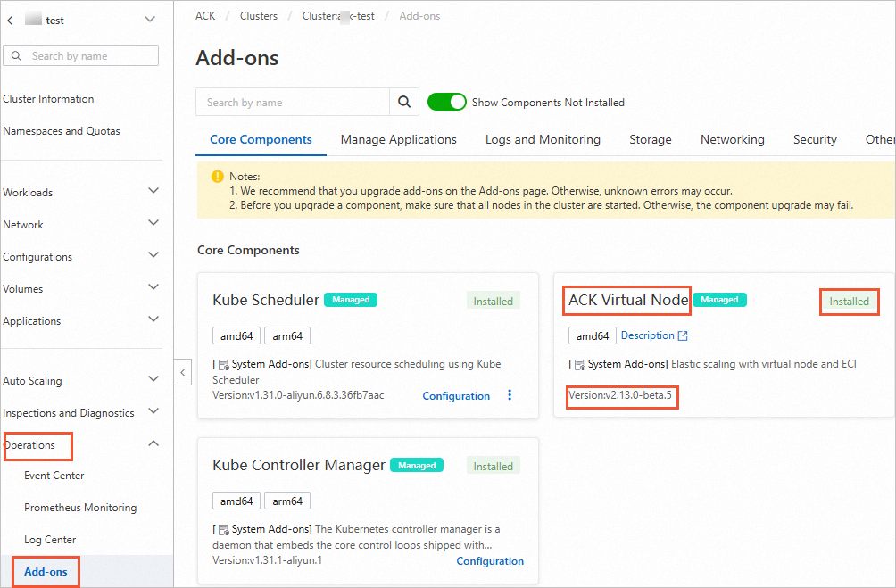The height and width of the screenshot is (588, 896).
Task: Switch to Logs and Monitoring tab
Action: pos(543,139)
